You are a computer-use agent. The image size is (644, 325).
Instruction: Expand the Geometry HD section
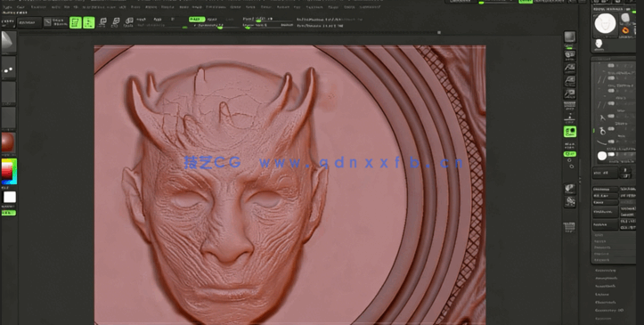tap(609, 310)
